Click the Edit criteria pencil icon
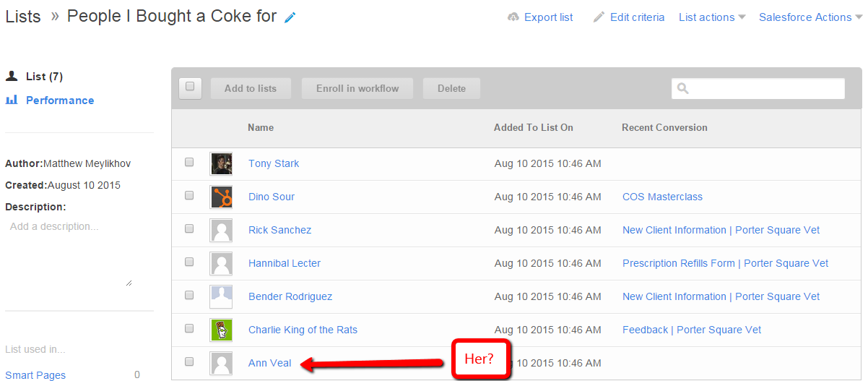The width and height of the screenshot is (868, 381). click(x=599, y=17)
